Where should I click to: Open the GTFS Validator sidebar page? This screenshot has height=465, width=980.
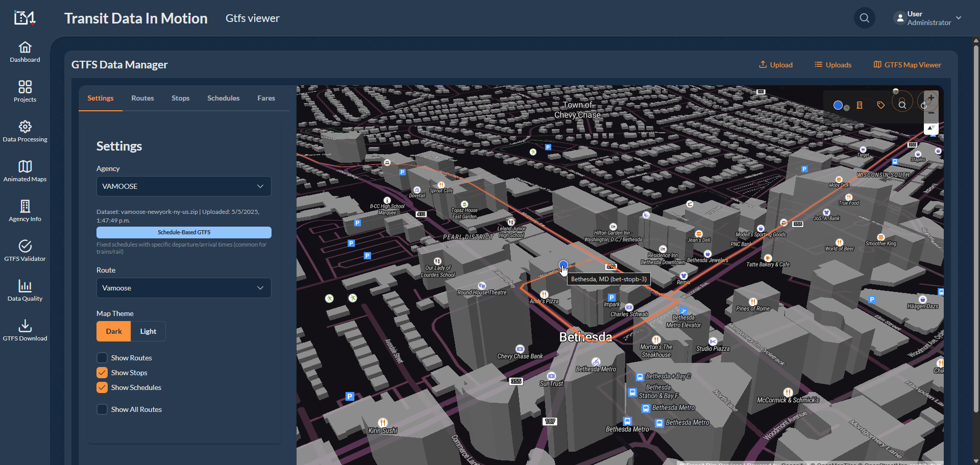coord(25,251)
